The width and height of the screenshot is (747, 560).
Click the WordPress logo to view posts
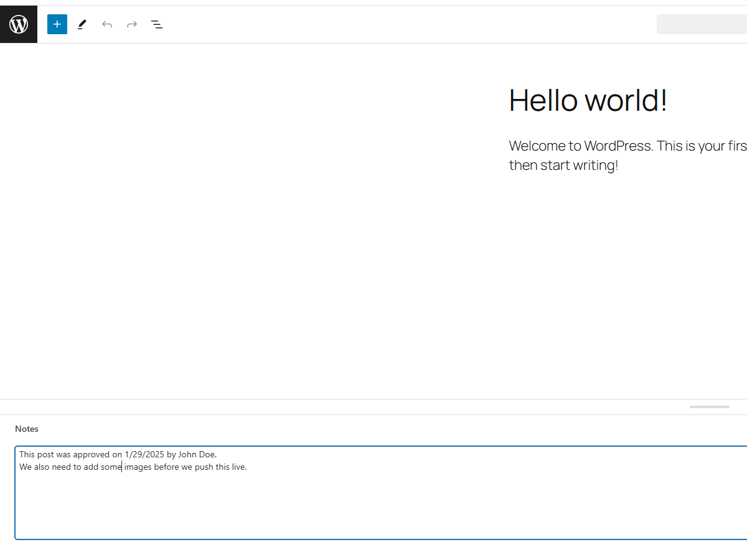pyautogui.click(x=19, y=24)
